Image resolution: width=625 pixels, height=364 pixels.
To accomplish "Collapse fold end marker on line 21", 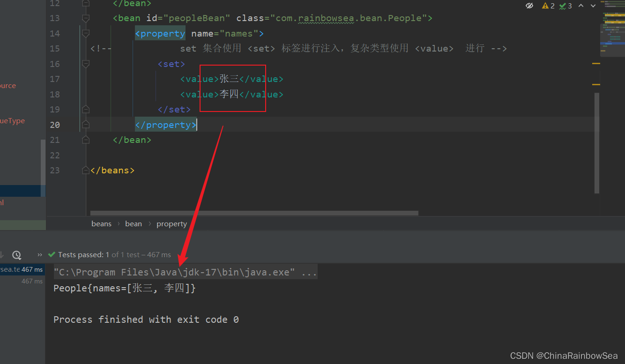I will 85,140.
